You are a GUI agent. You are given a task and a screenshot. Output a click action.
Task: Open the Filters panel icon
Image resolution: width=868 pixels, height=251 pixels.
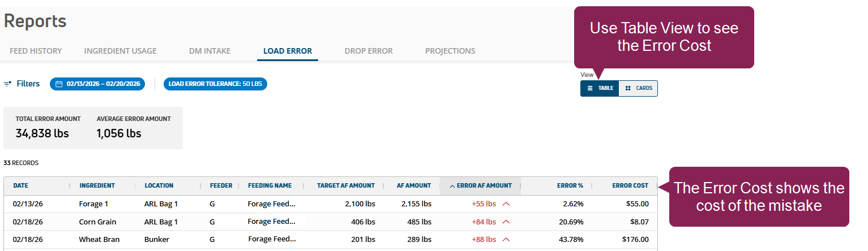point(7,84)
